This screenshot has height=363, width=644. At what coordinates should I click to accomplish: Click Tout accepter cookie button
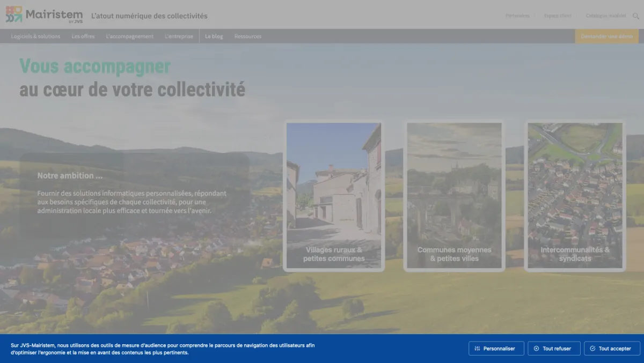pyautogui.click(x=612, y=349)
